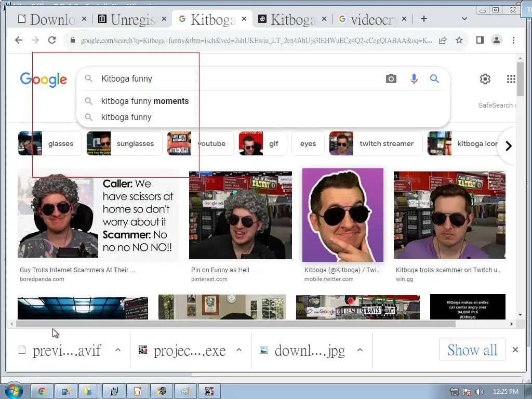Screen dimensions: 532x399
Task: Open Kitboga trolls scammer win.gg image
Action: pyautogui.click(x=449, y=215)
